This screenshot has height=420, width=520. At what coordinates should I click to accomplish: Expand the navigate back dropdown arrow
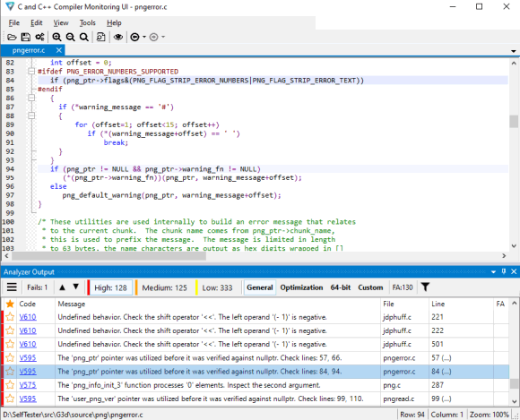tap(144, 37)
